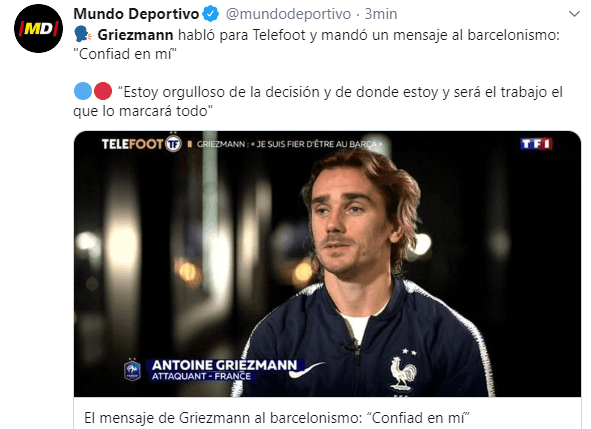Click the TF1 channel logo

pyautogui.click(x=536, y=144)
